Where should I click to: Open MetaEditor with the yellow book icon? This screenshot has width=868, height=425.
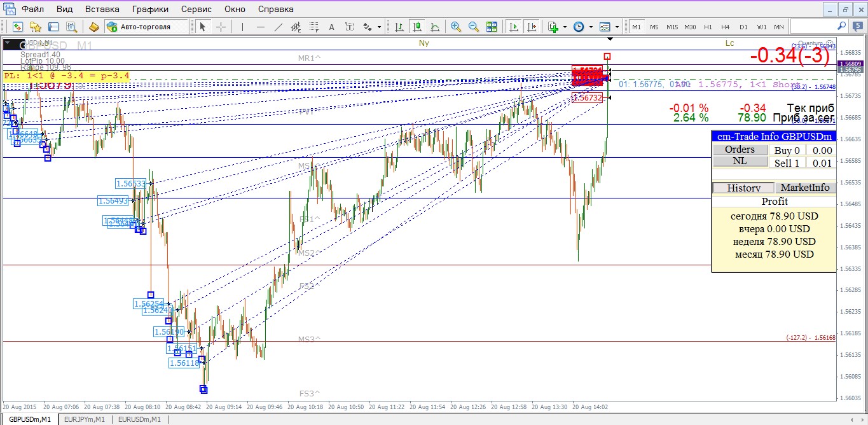(93, 27)
